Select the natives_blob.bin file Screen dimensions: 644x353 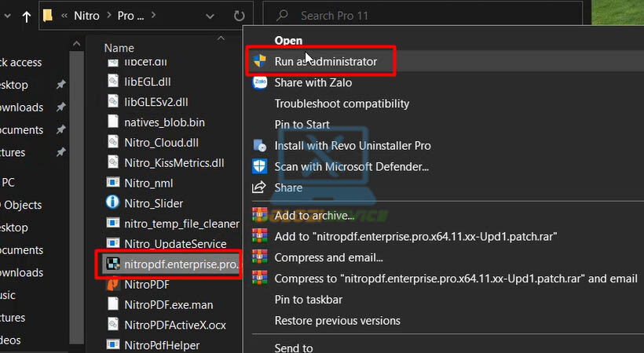pyautogui.click(x=163, y=122)
